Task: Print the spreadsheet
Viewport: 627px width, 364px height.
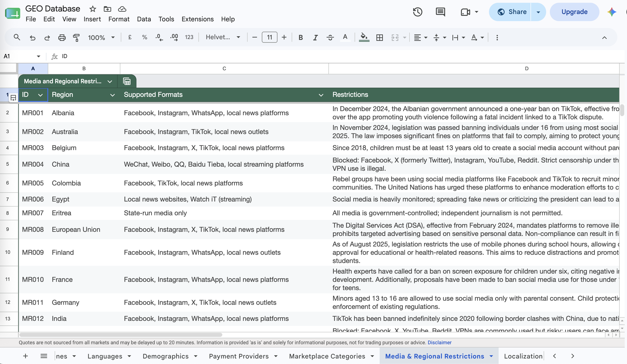Action: point(62,38)
